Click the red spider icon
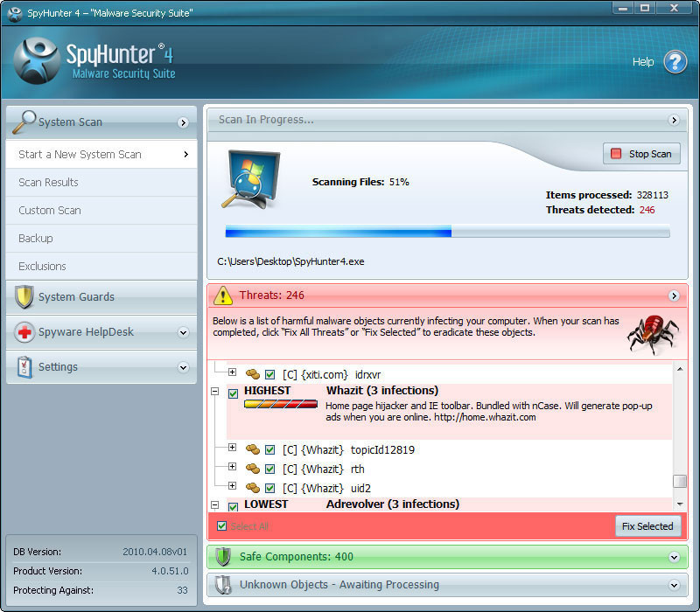Screen dimensions: 700x612 point(653,334)
